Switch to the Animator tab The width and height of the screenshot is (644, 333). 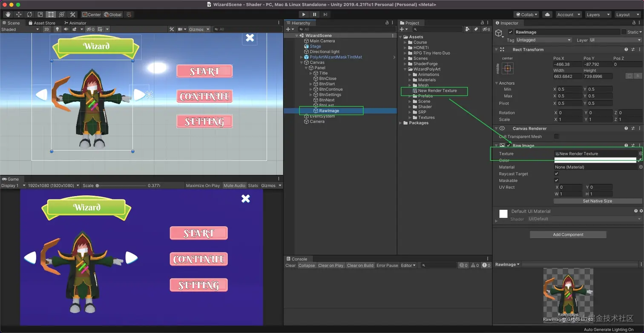pos(75,23)
